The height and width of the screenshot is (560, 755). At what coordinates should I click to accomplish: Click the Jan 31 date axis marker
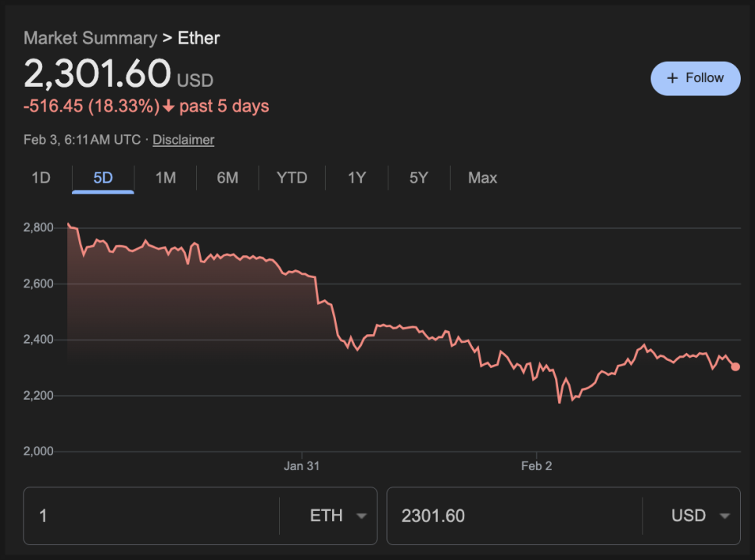[302, 466]
